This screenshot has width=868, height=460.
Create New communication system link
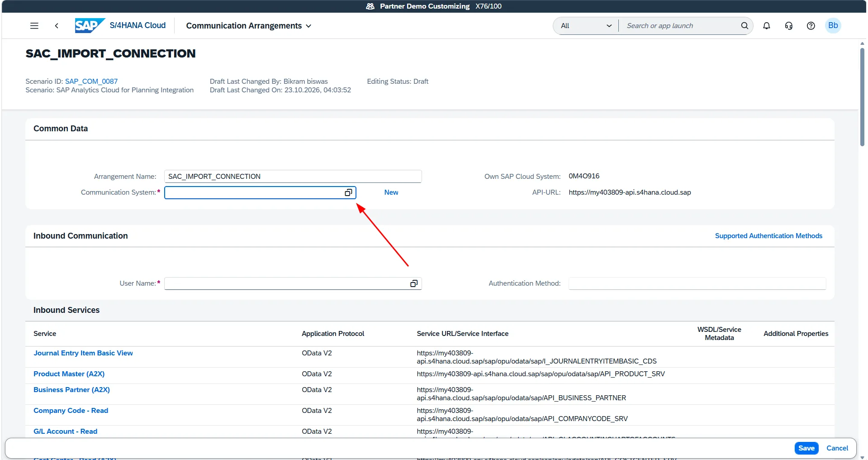(x=391, y=192)
